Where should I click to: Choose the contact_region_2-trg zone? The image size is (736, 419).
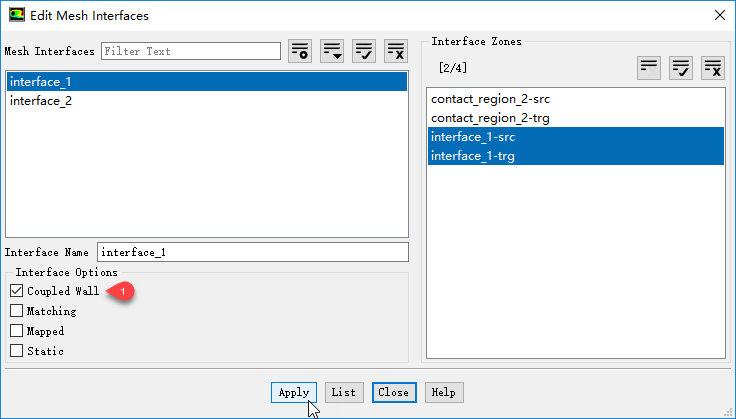489,118
